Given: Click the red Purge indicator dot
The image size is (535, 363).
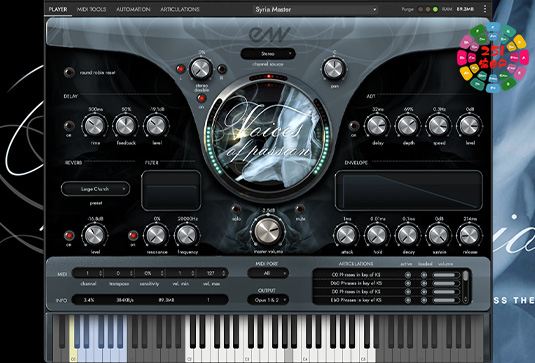Looking at the screenshot, I should pyautogui.click(x=421, y=10).
